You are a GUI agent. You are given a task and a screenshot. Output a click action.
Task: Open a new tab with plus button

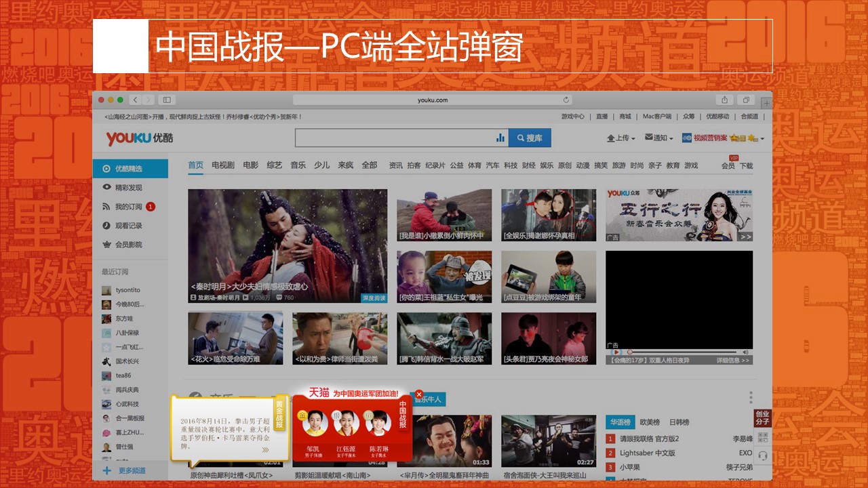(766, 102)
